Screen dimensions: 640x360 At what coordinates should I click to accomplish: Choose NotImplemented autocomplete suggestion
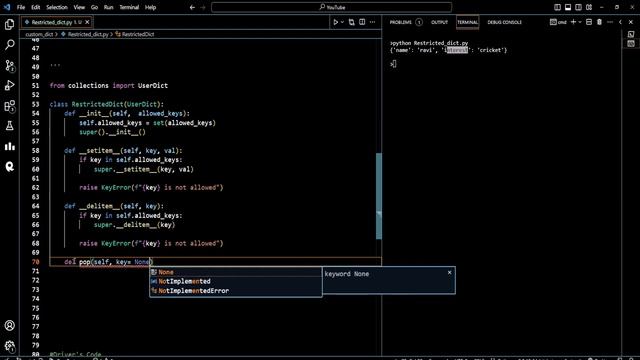click(236, 281)
